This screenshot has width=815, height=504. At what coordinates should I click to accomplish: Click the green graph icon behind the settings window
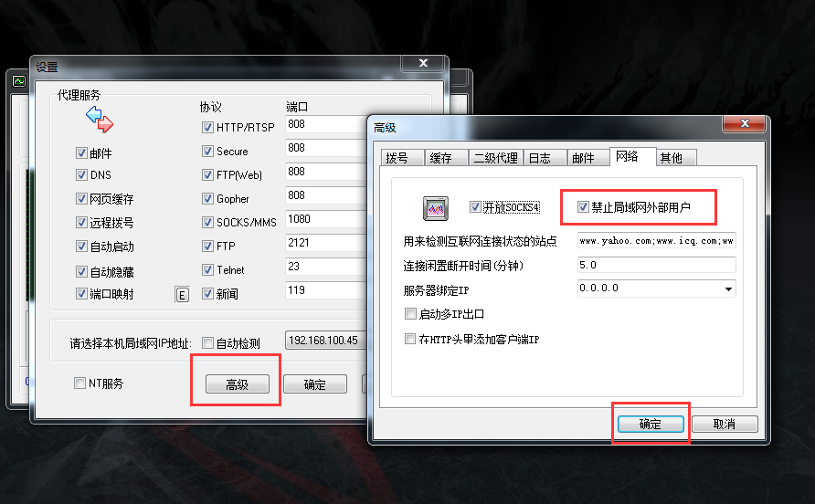pos(19,81)
